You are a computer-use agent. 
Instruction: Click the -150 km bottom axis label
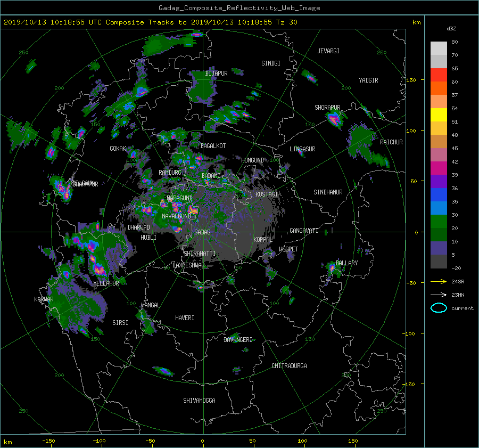(x=48, y=441)
